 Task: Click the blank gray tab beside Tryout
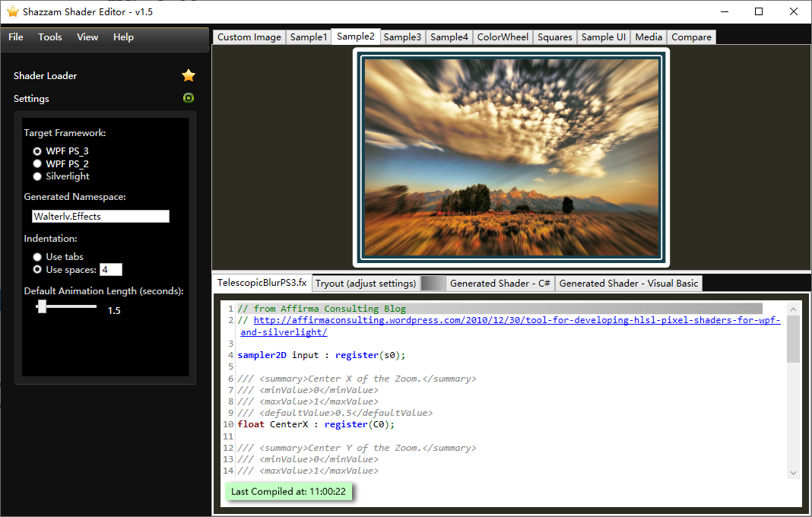pyautogui.click(x=433, y=284)
